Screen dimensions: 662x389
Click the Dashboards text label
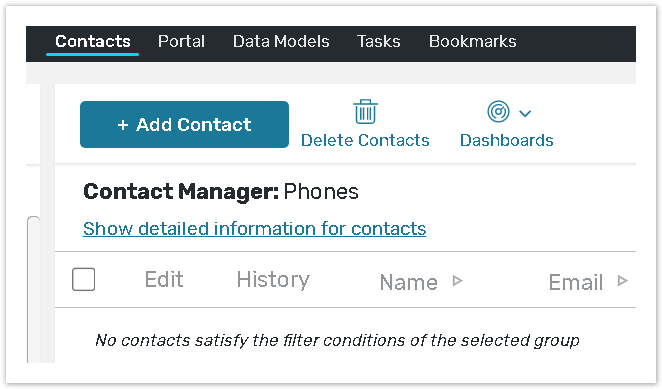tap(507, 140)
